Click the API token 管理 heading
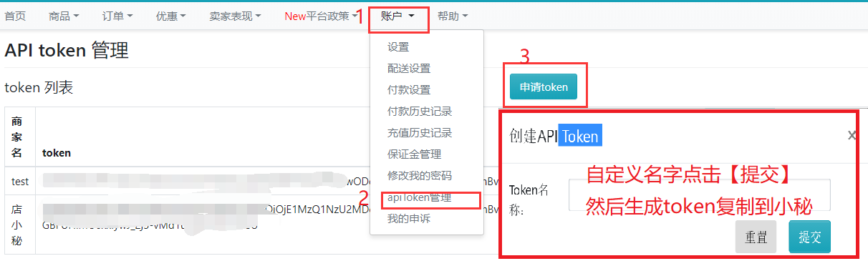 (x=67, y=50)
